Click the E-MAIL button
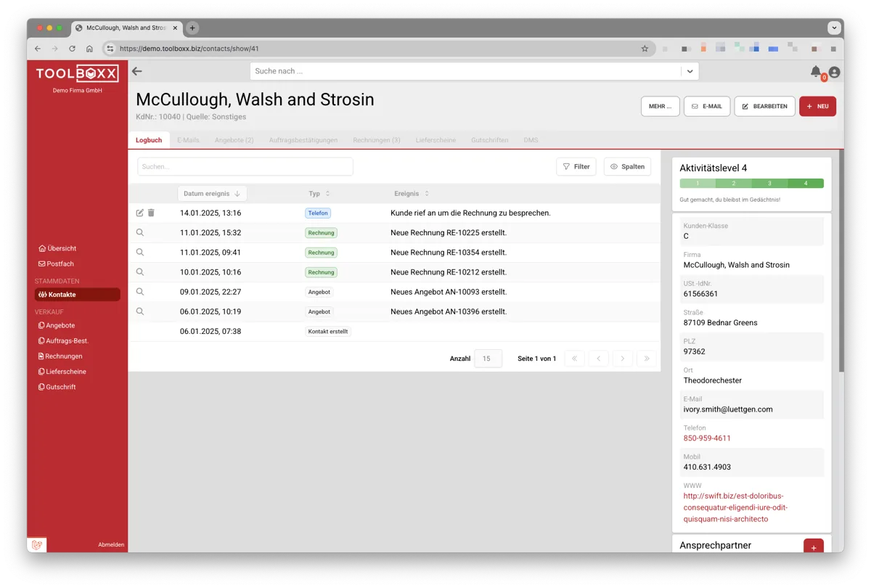 [x=707, y=106]
